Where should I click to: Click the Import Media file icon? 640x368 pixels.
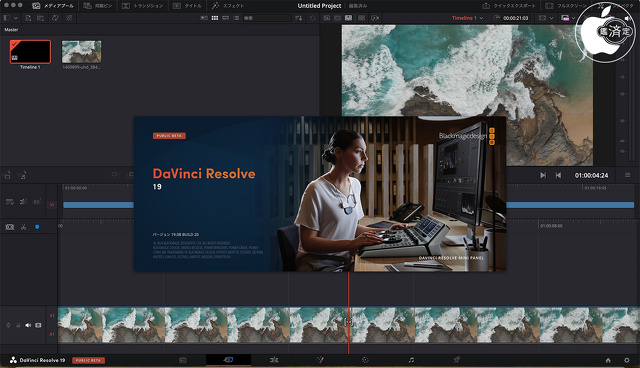tap(28, 18)
